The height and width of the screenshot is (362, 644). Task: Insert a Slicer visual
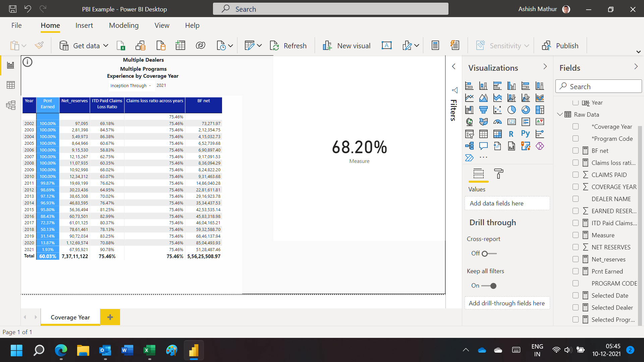469,134
